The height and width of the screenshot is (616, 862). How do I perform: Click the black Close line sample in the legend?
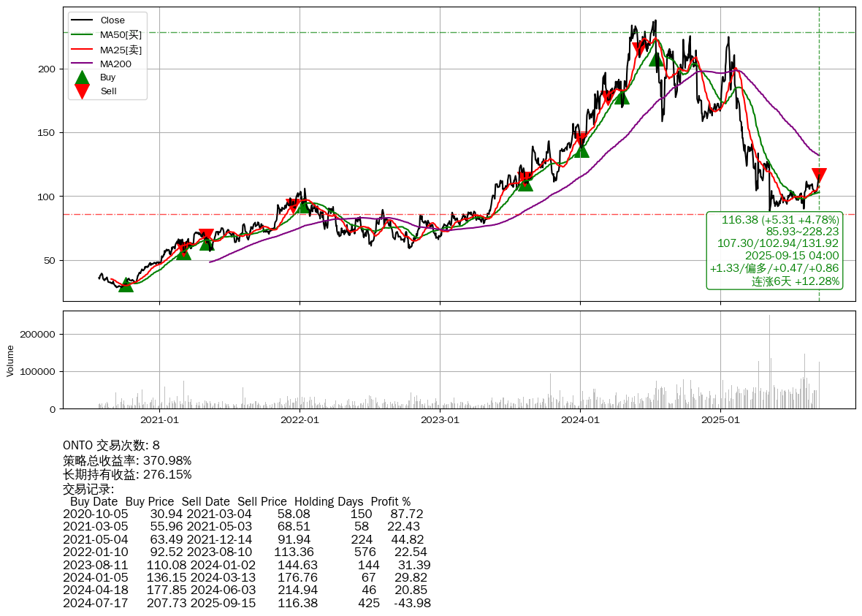click(x=83, y=20)
